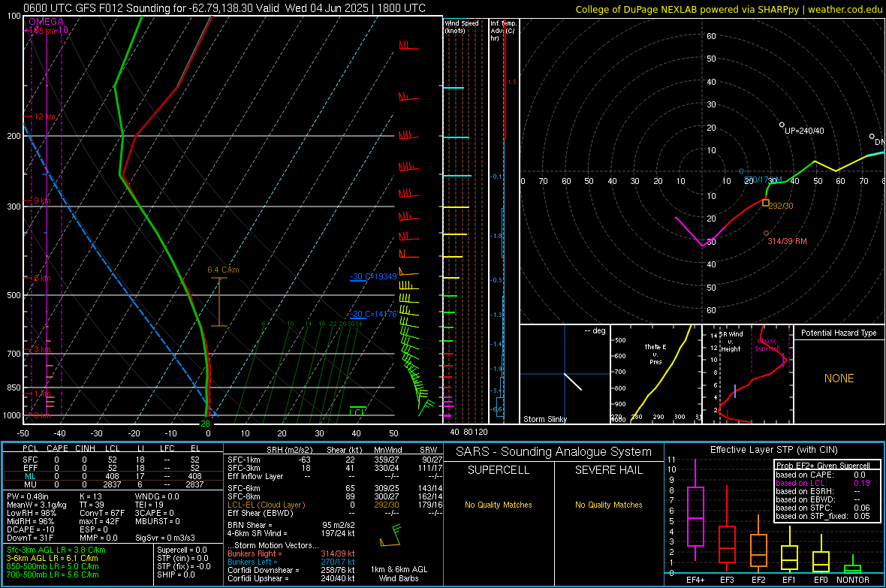
Task: Click the 3-6km AGL LR = 6.1 C/km line
Action: pyautogui.click(x=52, y=558)
